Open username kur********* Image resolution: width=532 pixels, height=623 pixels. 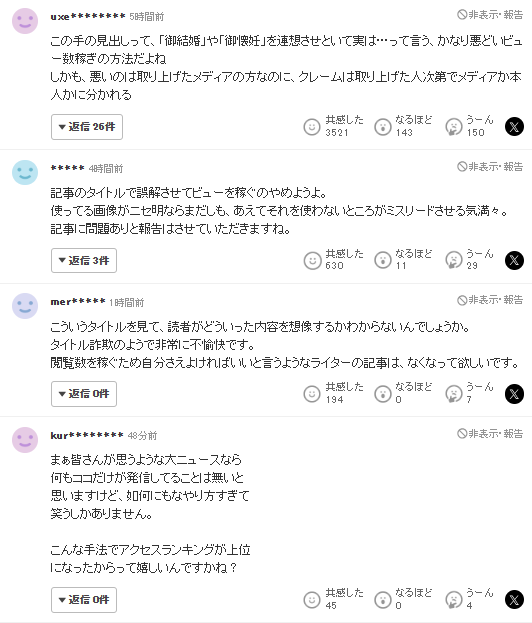coord(87,435)
